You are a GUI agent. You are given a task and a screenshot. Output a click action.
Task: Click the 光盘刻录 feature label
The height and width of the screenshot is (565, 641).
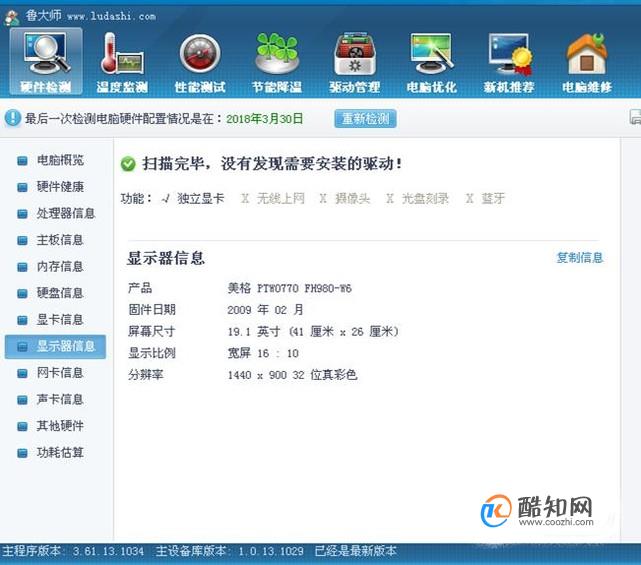425,198
